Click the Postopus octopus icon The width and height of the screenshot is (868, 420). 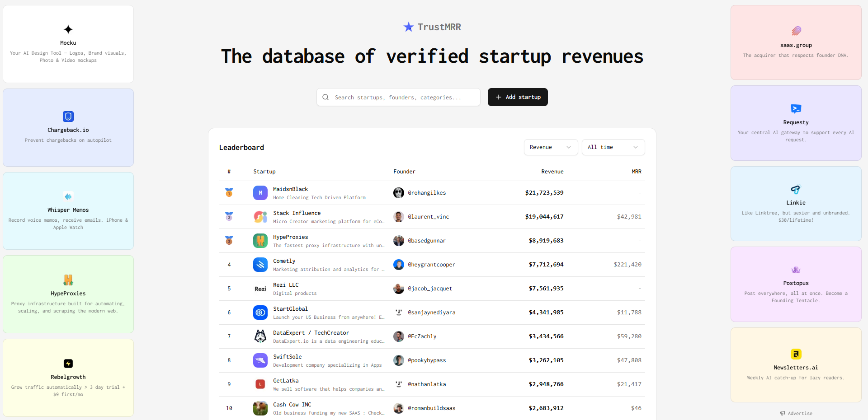(796, 270)
